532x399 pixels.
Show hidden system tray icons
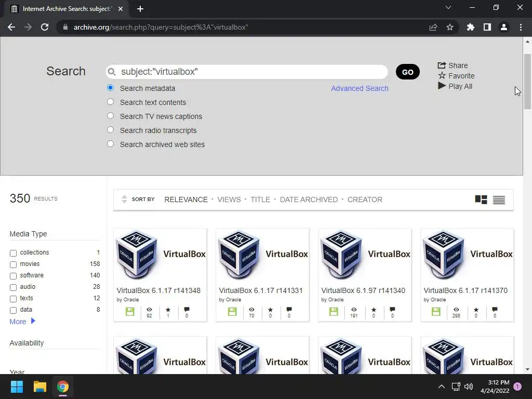442,387
